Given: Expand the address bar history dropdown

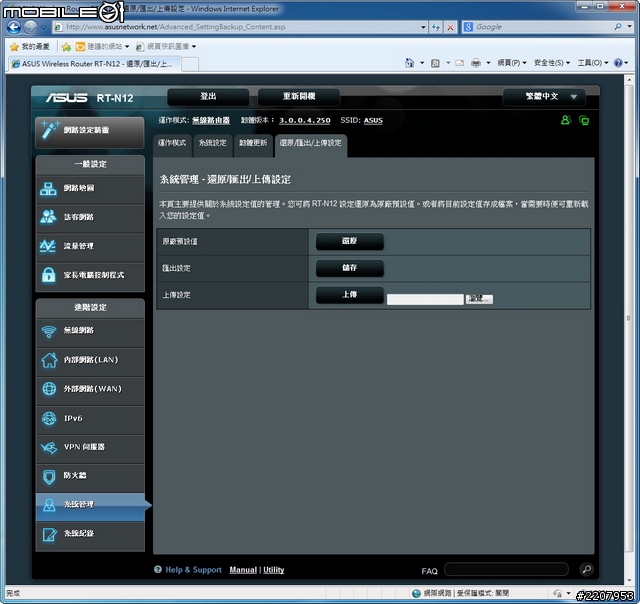Looking at the screenshot, I should point(423,27).
